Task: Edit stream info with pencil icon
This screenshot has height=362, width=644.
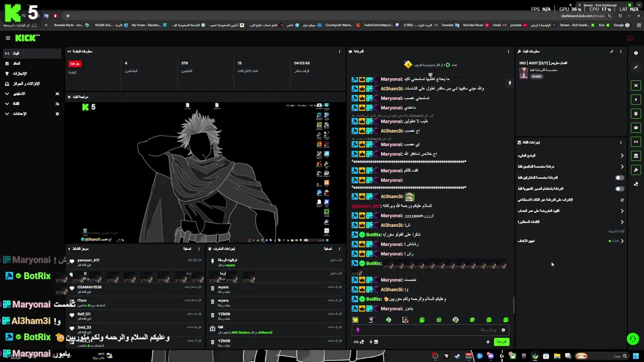Action: pos(612,51)
